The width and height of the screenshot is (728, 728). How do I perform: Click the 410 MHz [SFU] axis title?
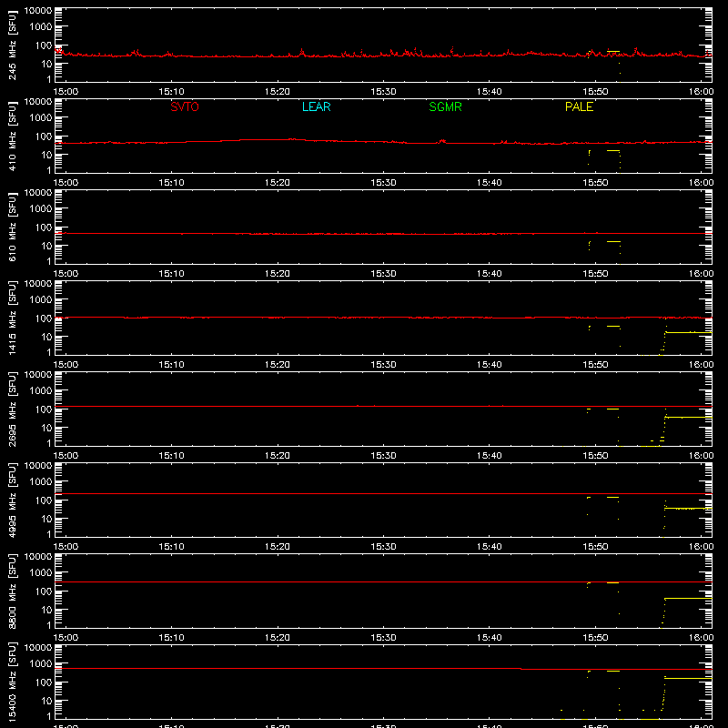(12, 136)
